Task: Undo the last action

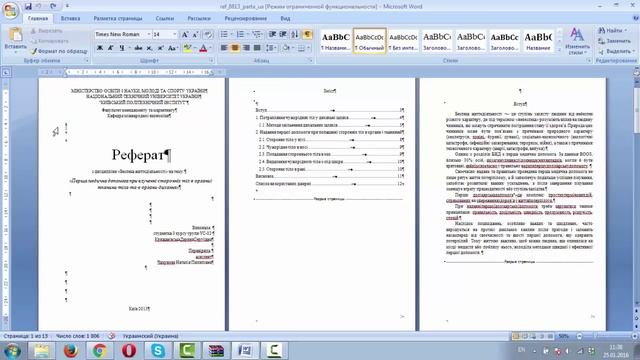Action: point(39,6)
